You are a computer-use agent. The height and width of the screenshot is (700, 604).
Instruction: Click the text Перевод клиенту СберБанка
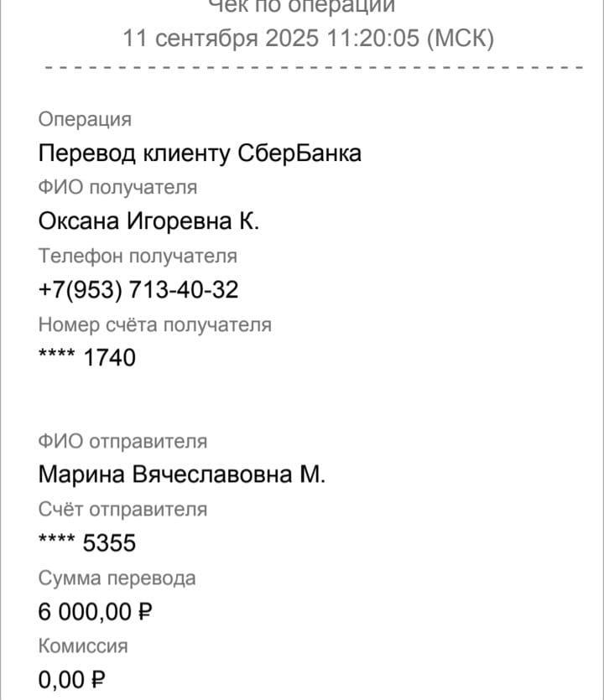pos(200,153)
